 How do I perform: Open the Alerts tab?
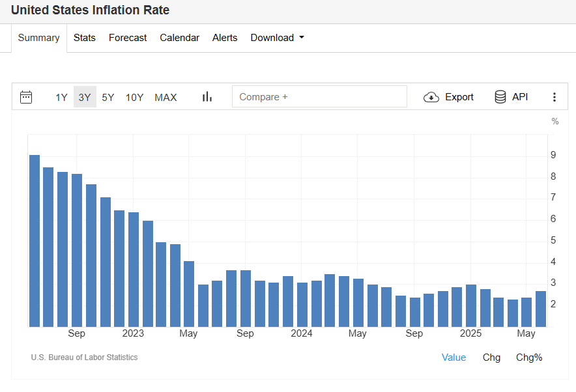(x=225, y=38)
